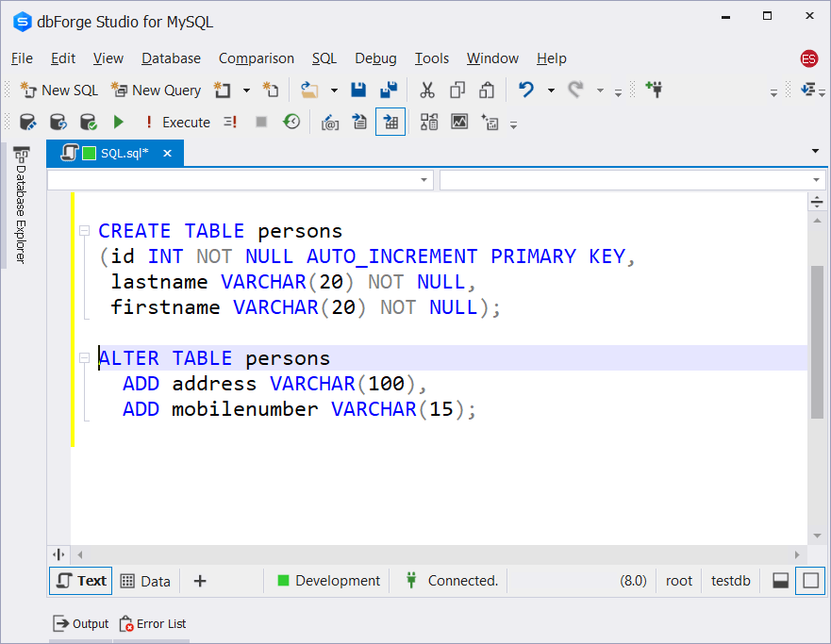Click the image viewer toolbar icon
This screenshot has height=644, width=831.
pos(459,123)
